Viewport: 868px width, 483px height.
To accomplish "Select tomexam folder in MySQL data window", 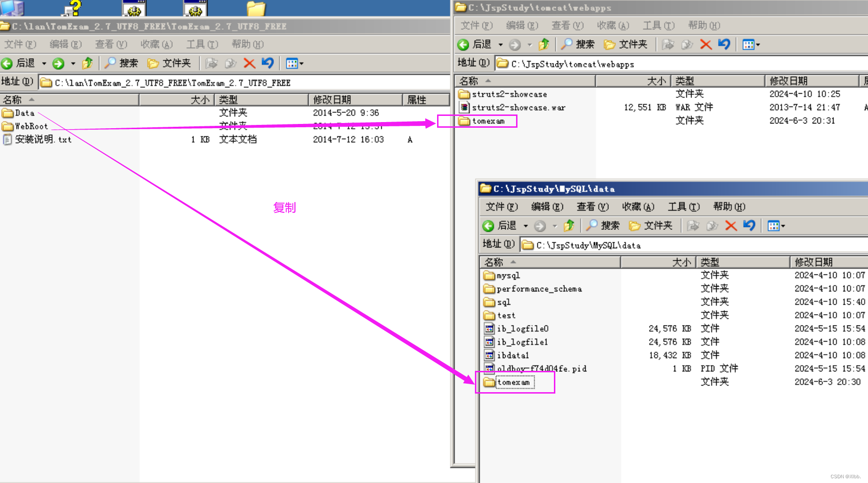I will pos(509,382).
